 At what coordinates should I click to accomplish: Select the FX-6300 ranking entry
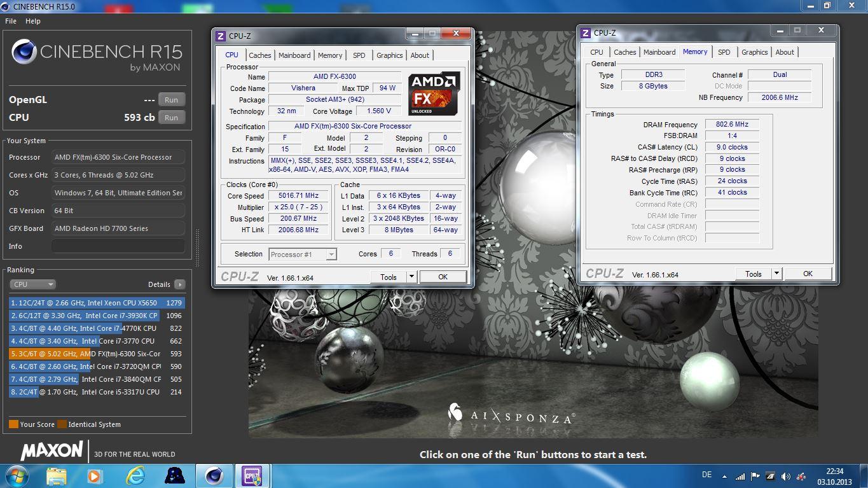click(97, 354)
